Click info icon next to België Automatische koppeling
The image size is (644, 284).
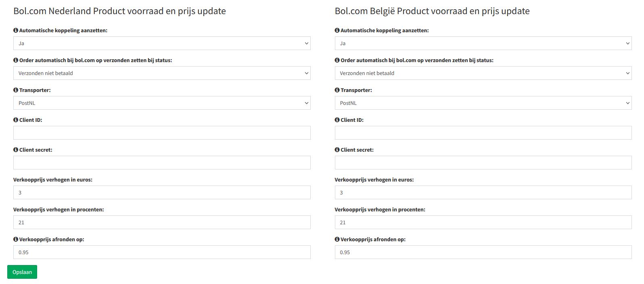tap(337, 30)
